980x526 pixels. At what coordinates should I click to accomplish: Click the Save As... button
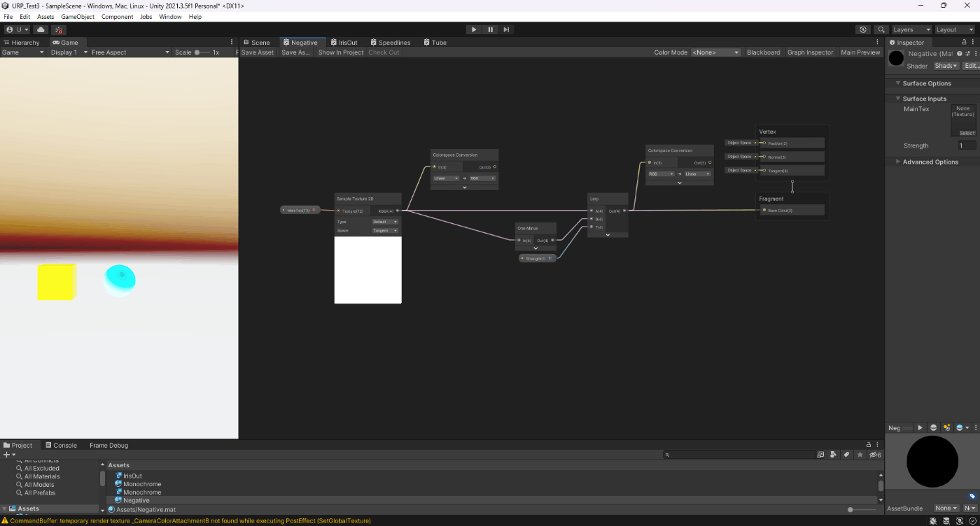(x=295, y=52)
